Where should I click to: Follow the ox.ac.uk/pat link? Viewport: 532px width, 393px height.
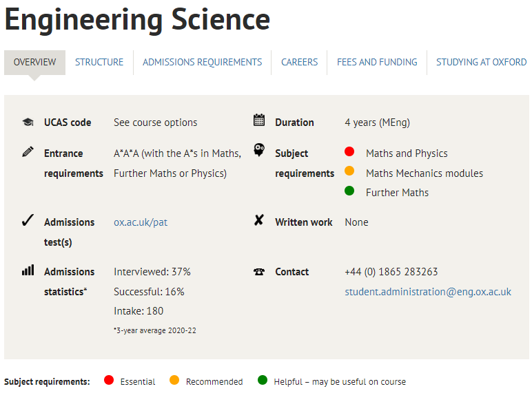pos(141,222)
